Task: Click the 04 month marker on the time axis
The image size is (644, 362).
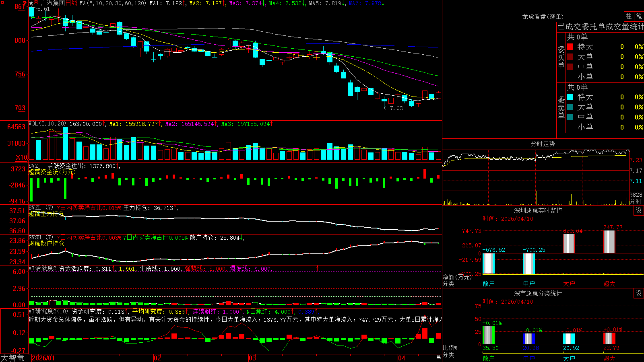Action: pyautogui.click(x=402, y=358)
